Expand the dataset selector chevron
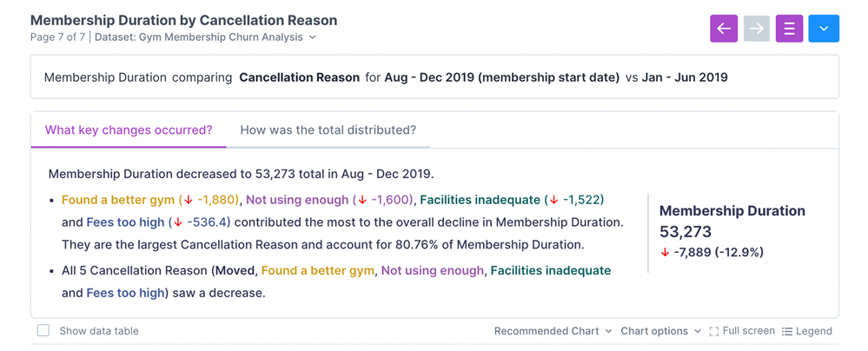The width and height of the screenshot is (868, 351). (312, 37)
